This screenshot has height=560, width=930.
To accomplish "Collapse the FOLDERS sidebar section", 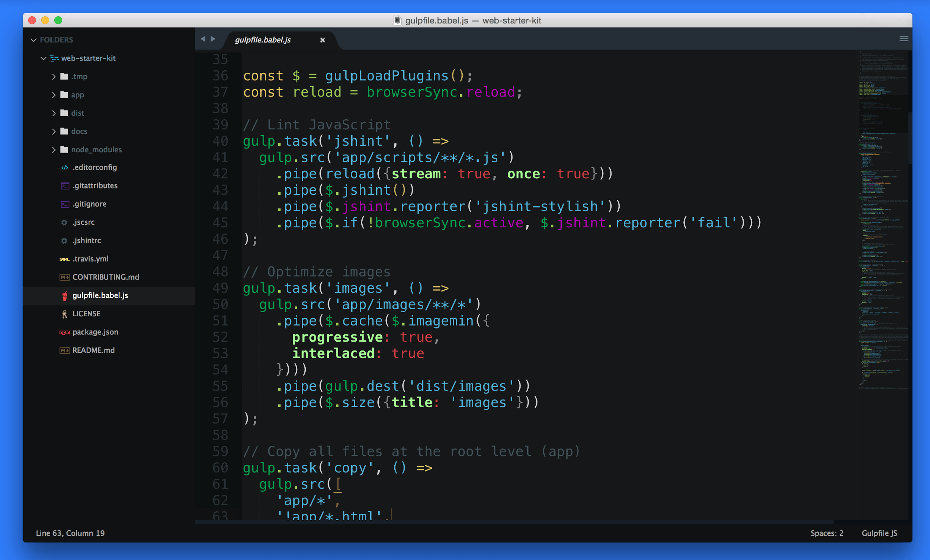I will pos(33,40).
